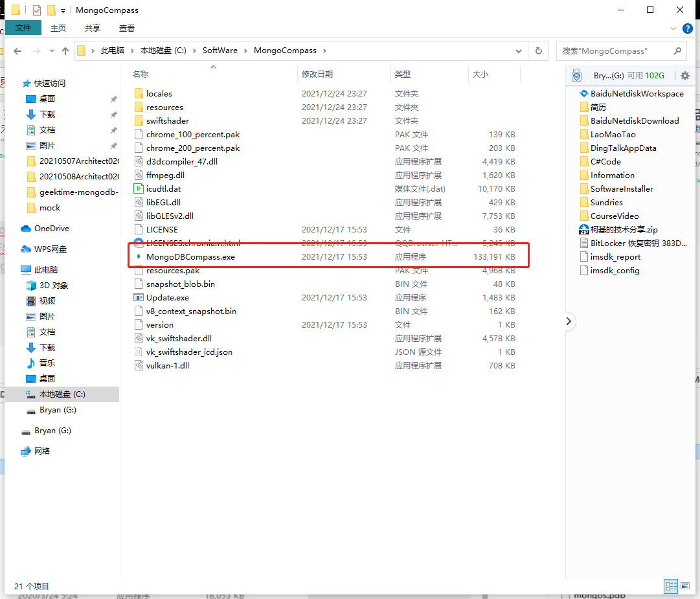Select the icudtl.dat media file icon
700x599 pixels.
[139, 189]
